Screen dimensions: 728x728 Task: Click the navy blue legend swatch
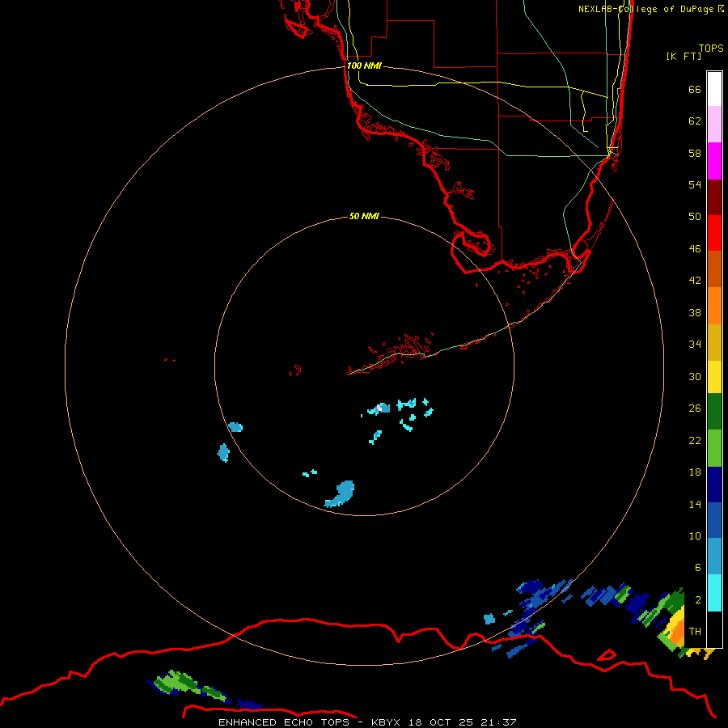(x=714, y=485)
